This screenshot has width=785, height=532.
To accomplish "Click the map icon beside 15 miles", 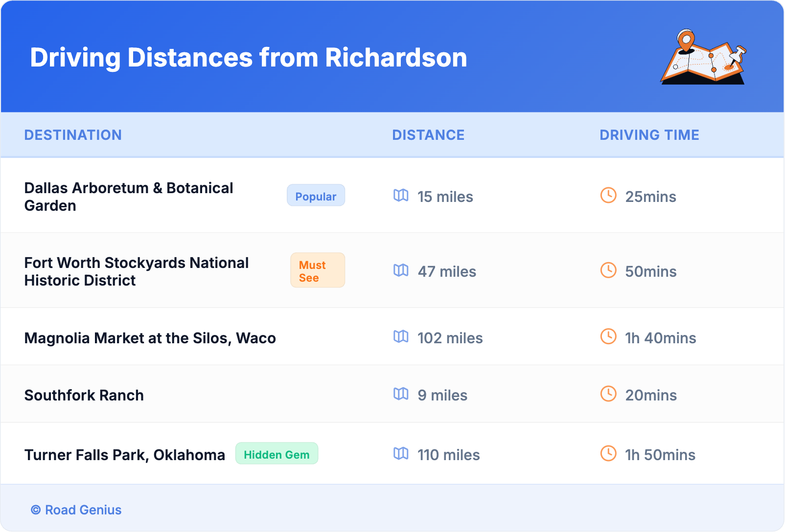I will click(x=401, y=196).
